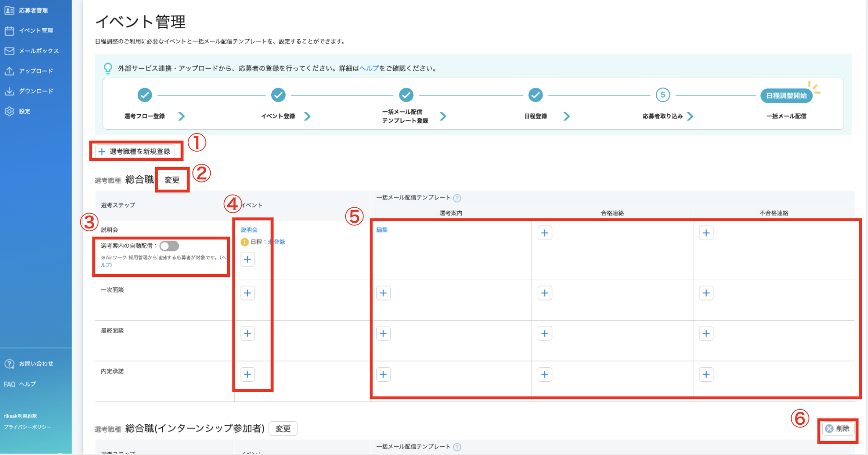
Task: Add 選考案内 template for 一次面談
Action: pos(384,293)
